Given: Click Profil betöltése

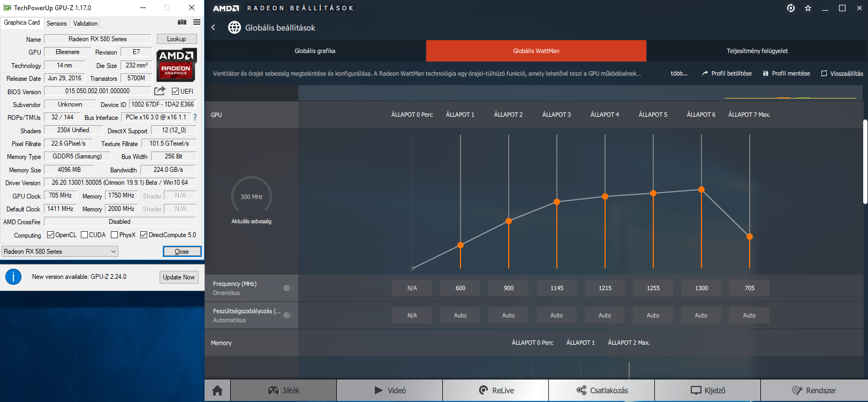Looking at the screenshot, I should (727, 73).
